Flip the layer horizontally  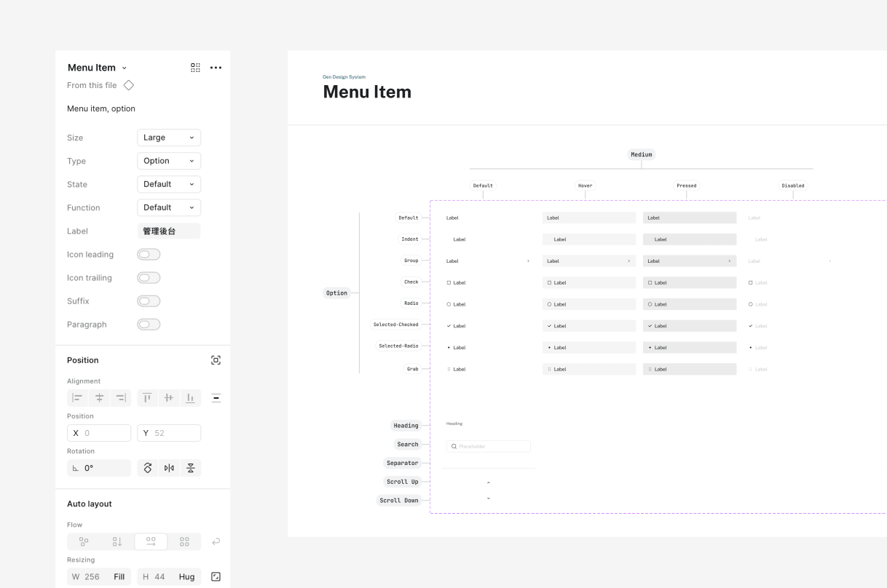pos(169,468)
